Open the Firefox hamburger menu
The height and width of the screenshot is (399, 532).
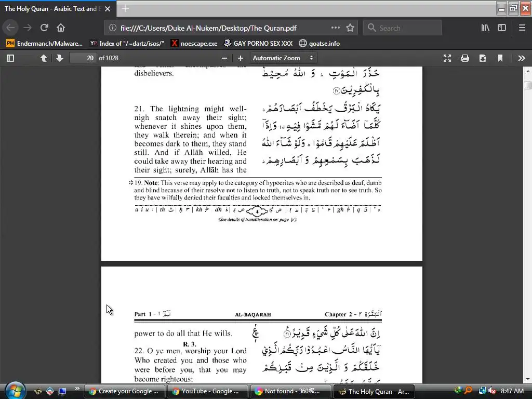click(522, 28)
